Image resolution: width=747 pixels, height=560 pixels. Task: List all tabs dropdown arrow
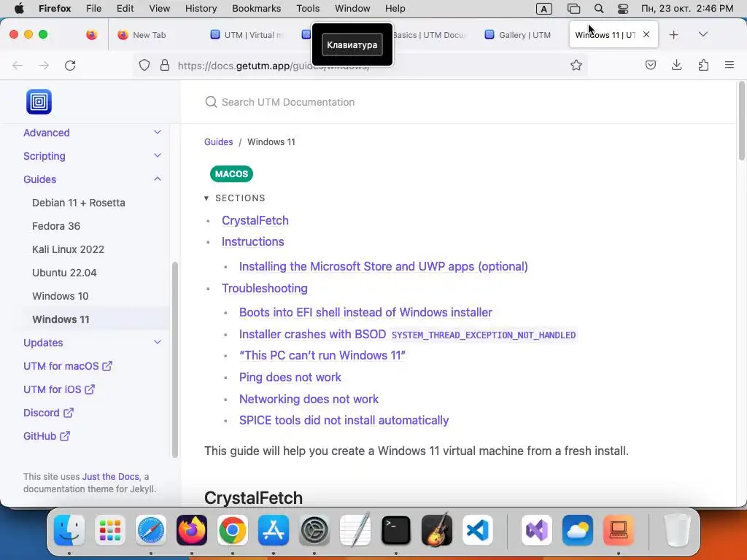click(703, 34)
